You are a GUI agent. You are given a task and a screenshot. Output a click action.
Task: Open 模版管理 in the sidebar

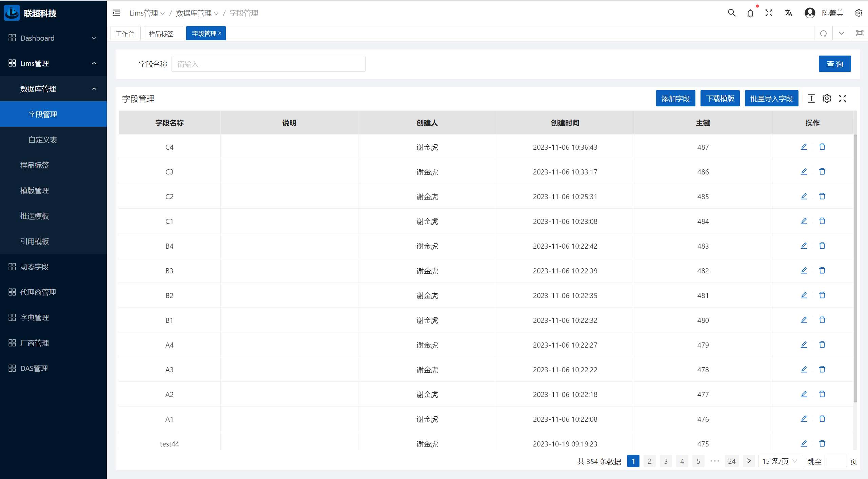(53, 190)
